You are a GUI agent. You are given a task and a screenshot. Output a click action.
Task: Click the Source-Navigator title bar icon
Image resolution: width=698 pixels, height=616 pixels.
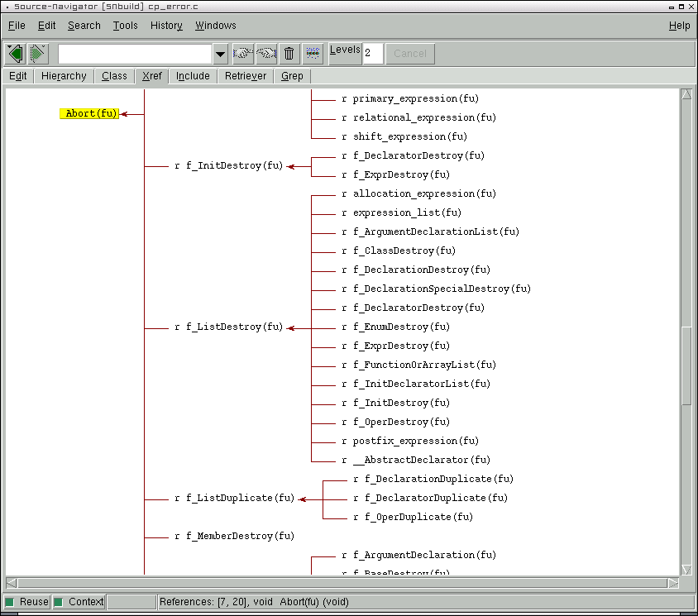(x=7, y=6)
